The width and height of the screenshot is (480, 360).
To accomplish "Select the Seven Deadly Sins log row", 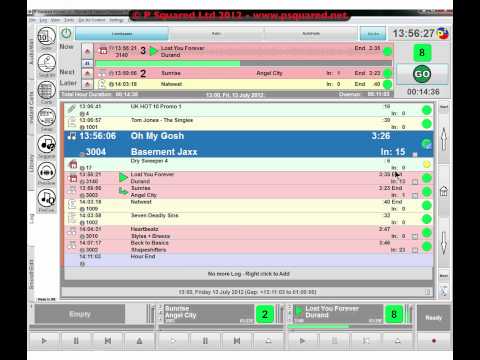I will (249, 219).
